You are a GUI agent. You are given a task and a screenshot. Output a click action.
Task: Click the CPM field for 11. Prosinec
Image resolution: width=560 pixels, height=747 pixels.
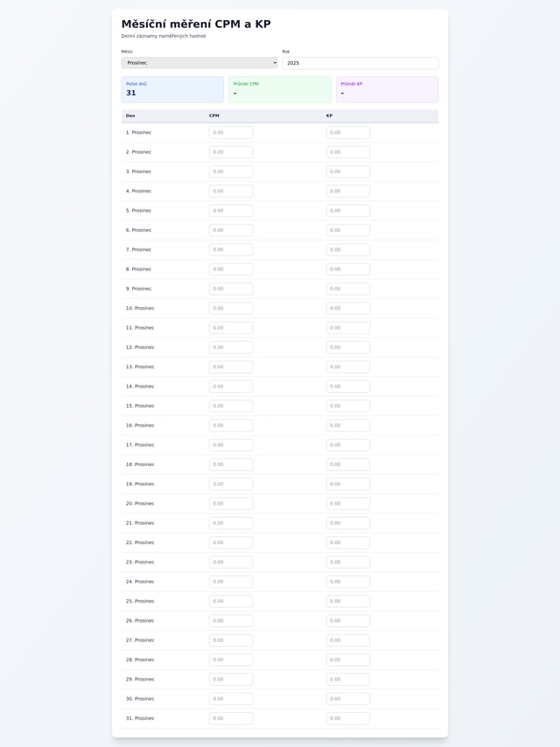point(231,328)
